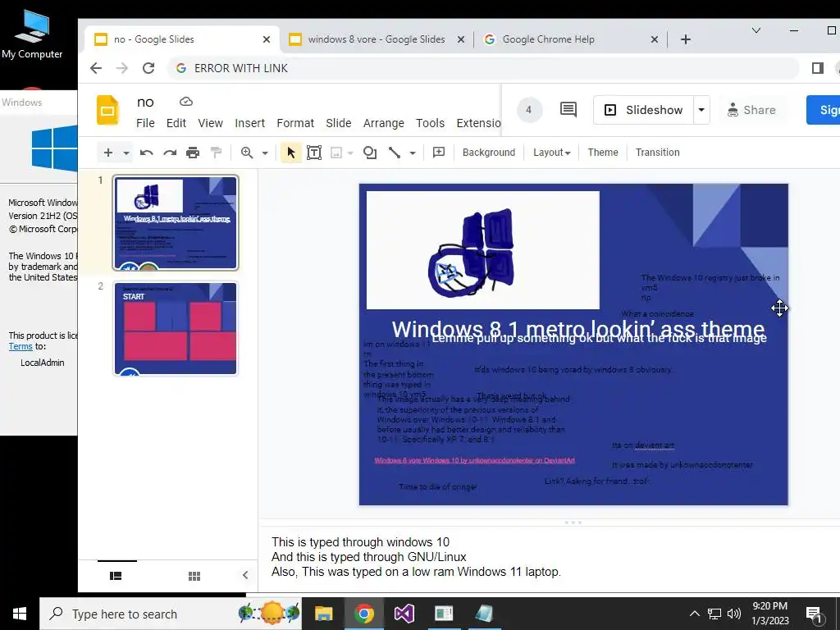Select the Text box tool
The image size is (840, 630).
click(314, 153)
